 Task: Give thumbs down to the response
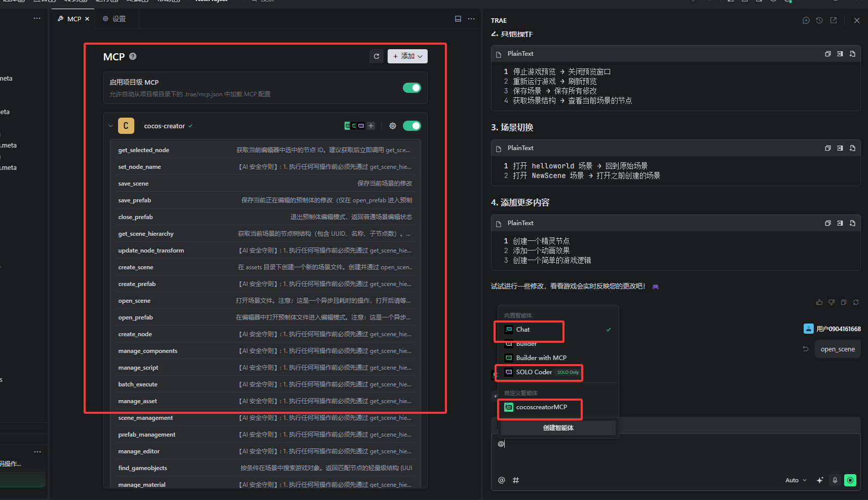point(832,302)
